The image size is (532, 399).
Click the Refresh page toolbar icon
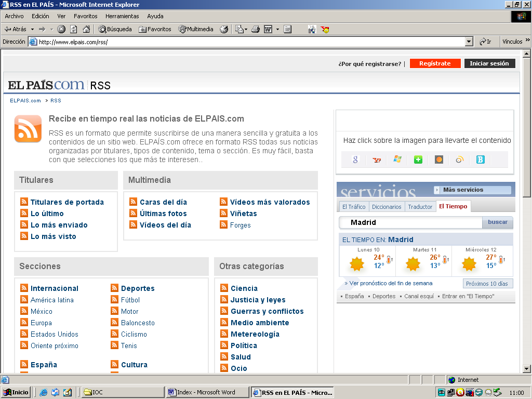point(74,30)
